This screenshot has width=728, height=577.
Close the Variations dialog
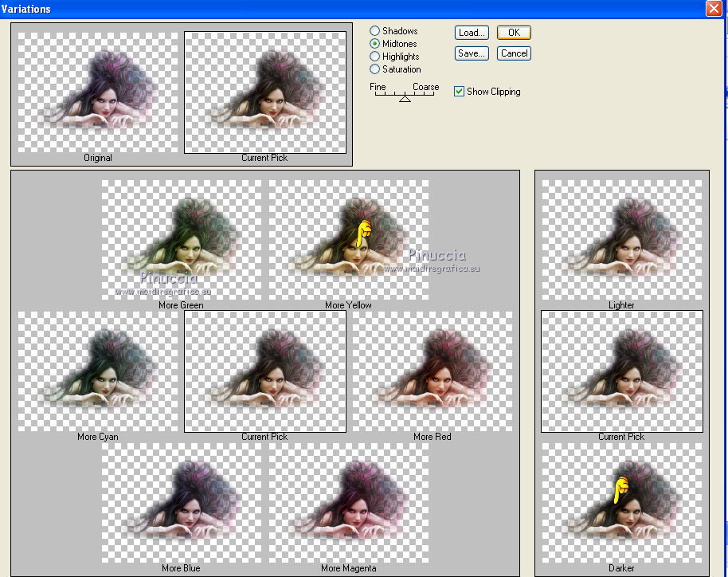713,8
